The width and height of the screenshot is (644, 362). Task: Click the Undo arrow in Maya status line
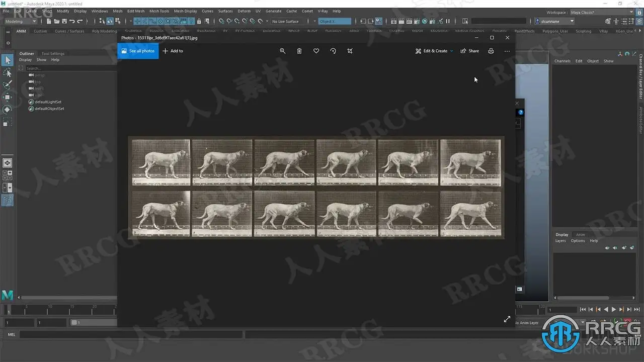click(x=72, y=21)
